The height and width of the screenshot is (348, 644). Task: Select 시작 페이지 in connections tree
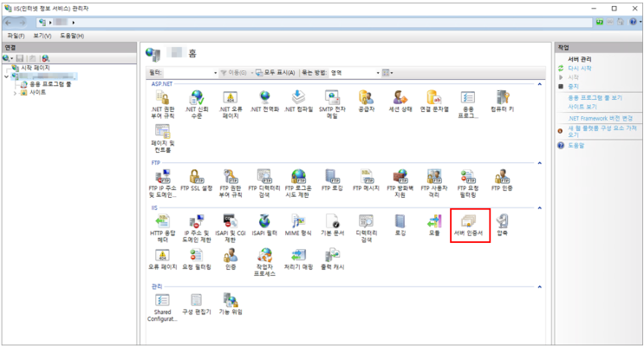pos(36,68)
